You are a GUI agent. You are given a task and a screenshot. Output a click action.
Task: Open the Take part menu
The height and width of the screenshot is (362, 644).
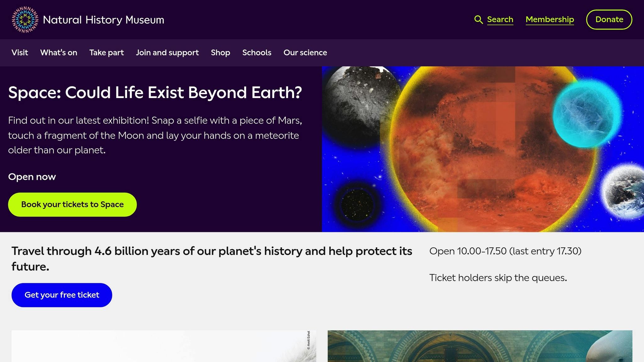click(106, 53)
